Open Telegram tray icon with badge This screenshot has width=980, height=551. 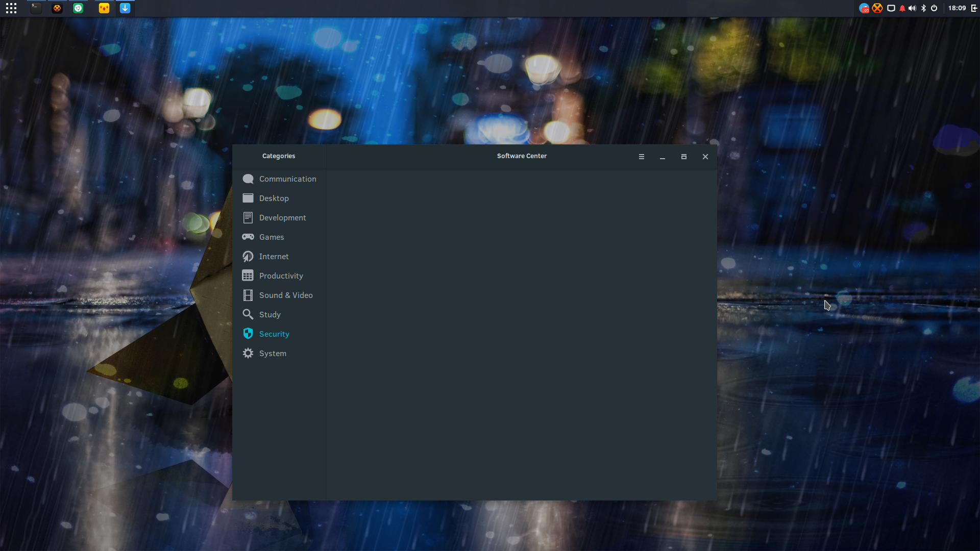pyautogui.click(x=864, y=8)
